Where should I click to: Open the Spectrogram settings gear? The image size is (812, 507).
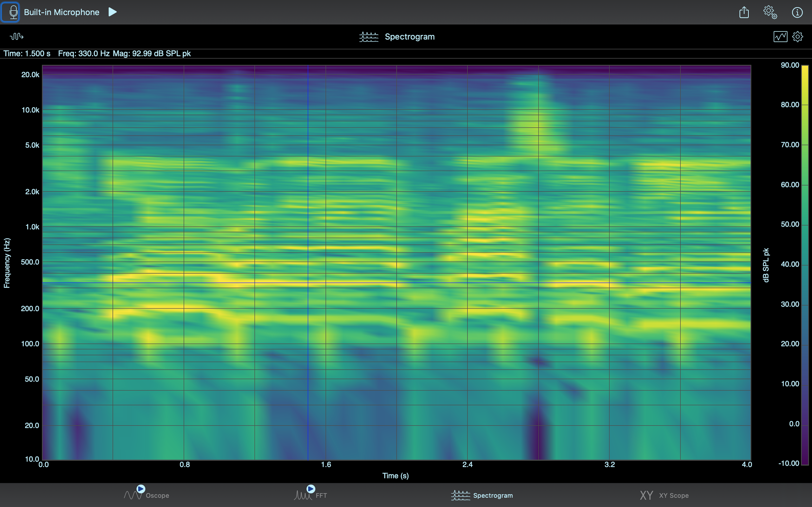coord(798,36)
